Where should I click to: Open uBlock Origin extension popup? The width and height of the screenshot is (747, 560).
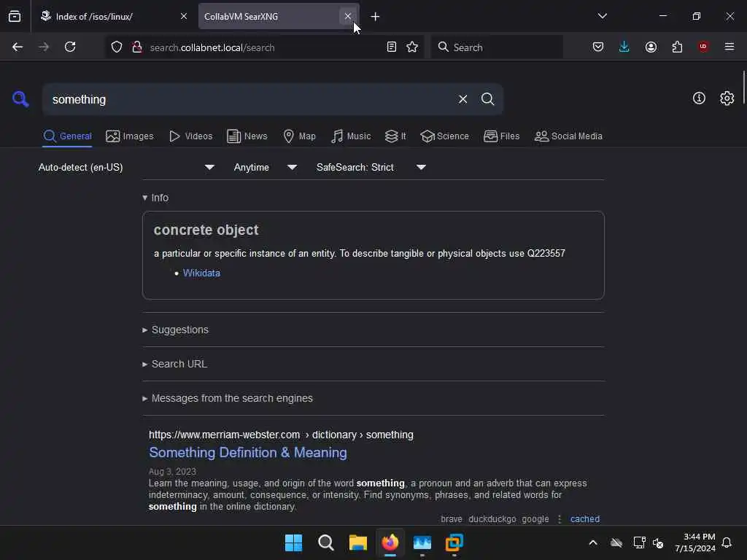pos(703,47)
